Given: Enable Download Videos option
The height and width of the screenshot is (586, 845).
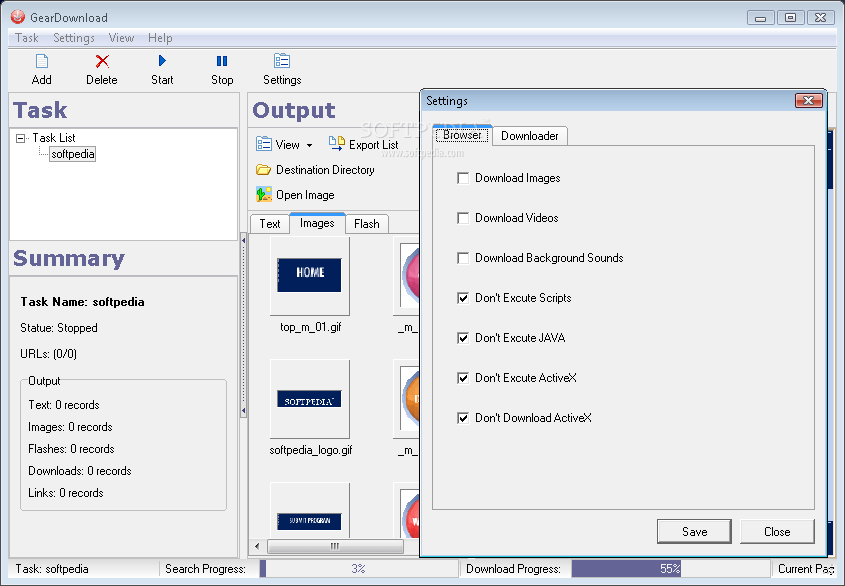Looking at the screenshot, I should (x=464, y=218).
